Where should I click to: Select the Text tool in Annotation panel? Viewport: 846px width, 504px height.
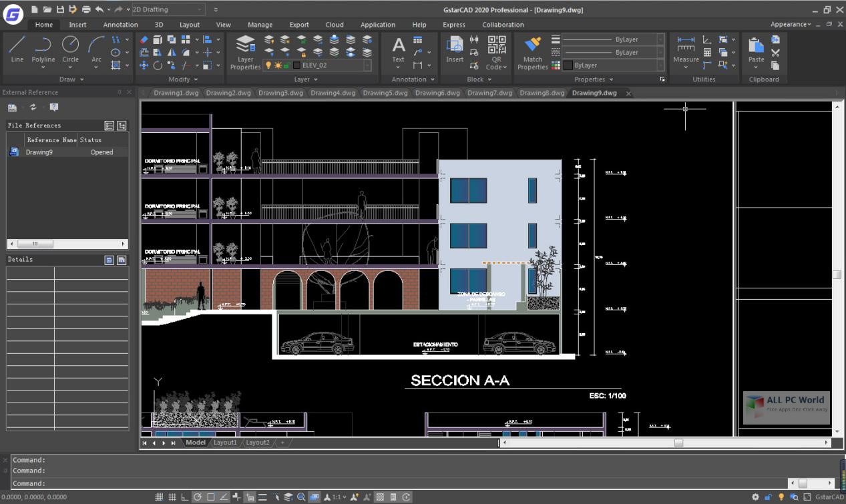click(x=398, y=50)
